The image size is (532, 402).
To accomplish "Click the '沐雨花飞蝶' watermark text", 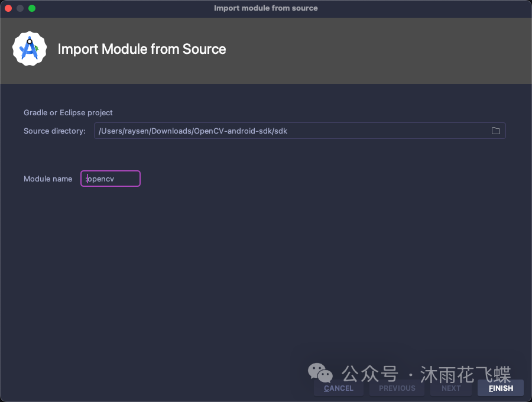I will pyautogui.click(x=466, y=374).
